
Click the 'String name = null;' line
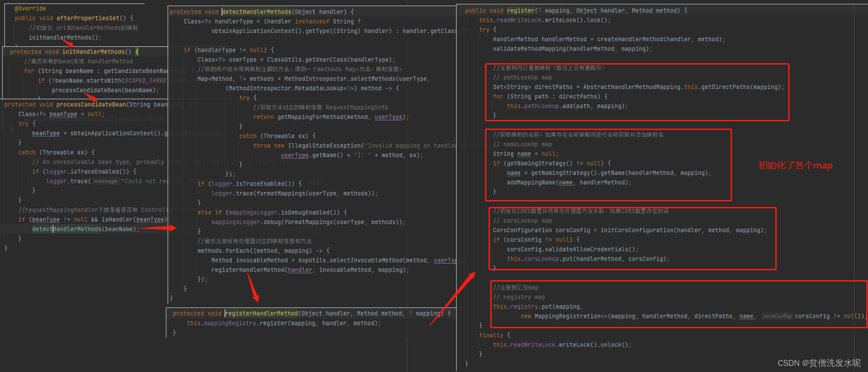tap(526, 154)
